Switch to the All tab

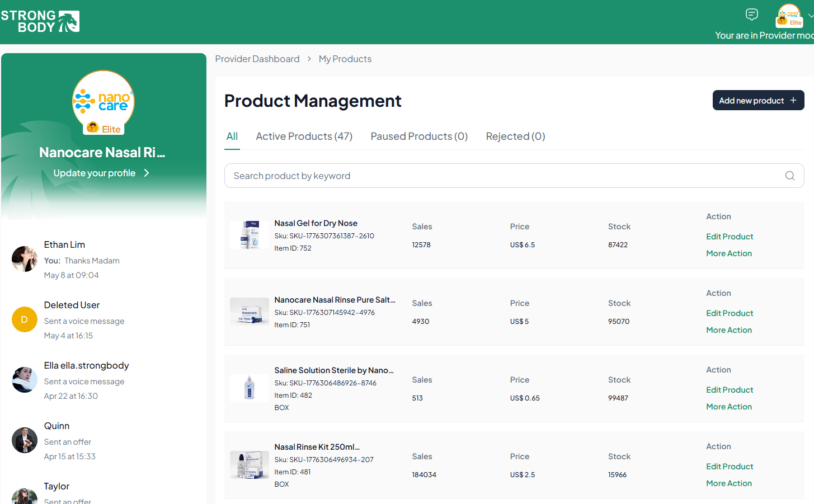pyautogui.click(x=232, y=136)
